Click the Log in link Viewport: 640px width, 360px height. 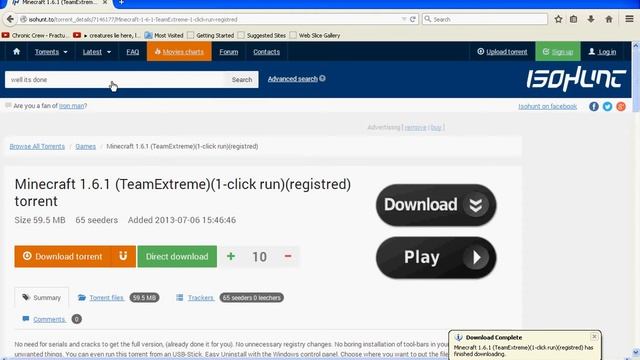coord(602,52)
